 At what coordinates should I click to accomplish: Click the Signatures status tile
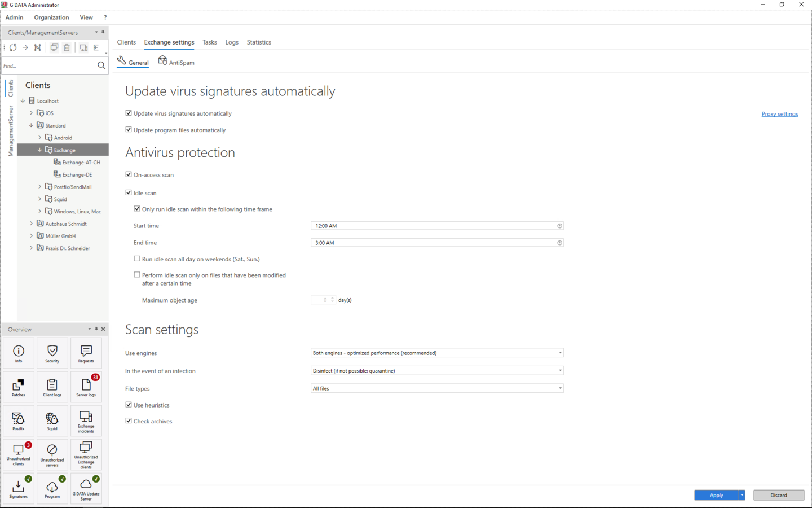[x=18, y=489]
